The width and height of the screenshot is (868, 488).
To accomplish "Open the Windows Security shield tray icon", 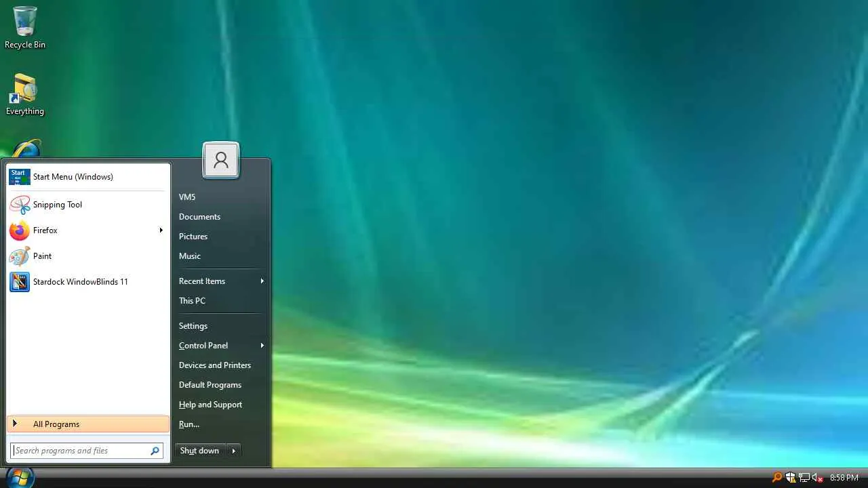I will coord(791,478).
